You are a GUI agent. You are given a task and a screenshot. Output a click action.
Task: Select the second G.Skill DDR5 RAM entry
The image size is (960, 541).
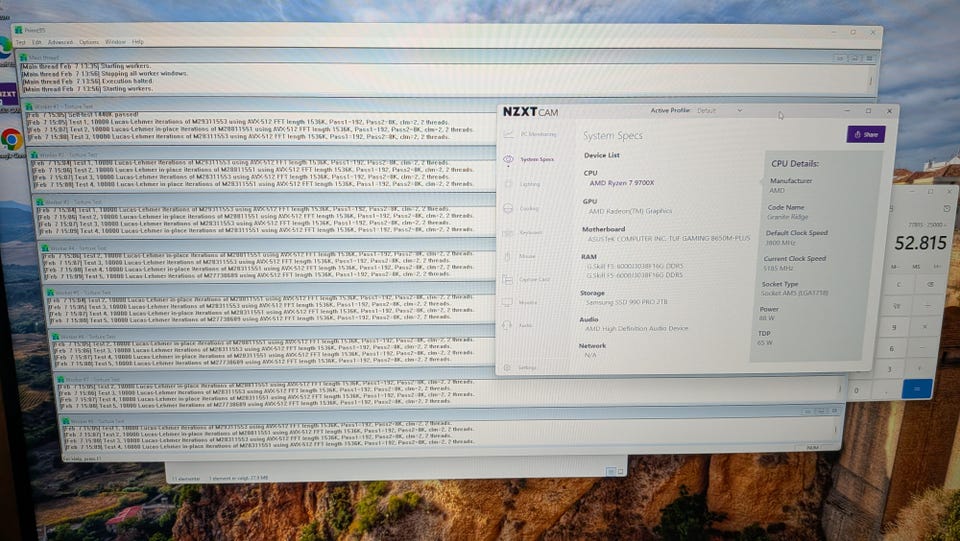coord(635,275)
